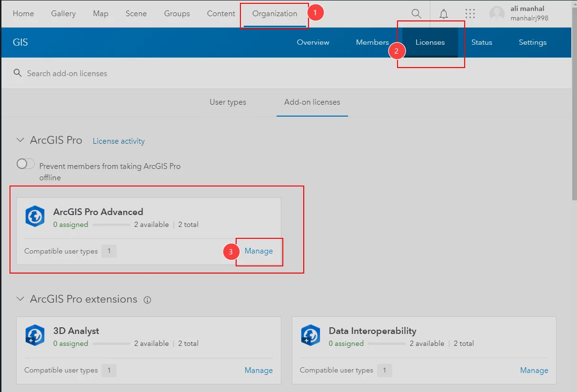Open the Groups page

(x=177, y=13)
